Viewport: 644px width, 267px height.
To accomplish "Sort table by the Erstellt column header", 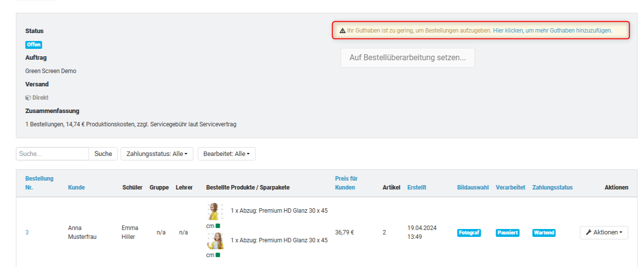I will pyautogui.click(x=417, y=188).
